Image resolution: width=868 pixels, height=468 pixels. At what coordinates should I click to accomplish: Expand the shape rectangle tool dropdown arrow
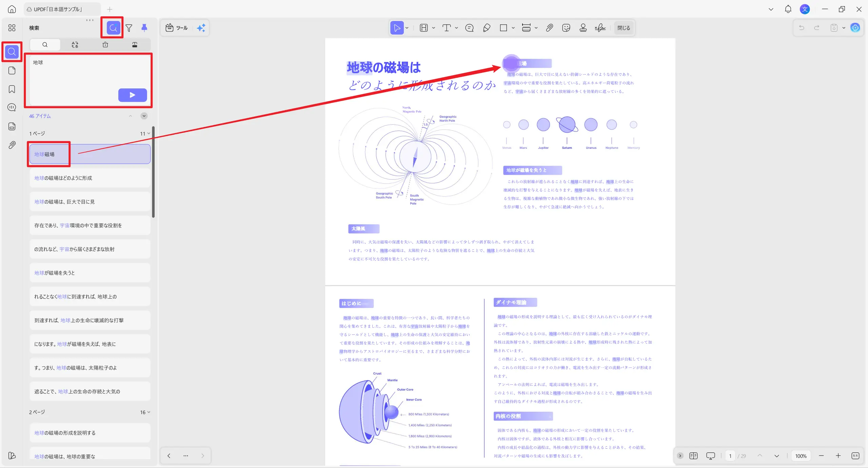(x=513, y=28)
